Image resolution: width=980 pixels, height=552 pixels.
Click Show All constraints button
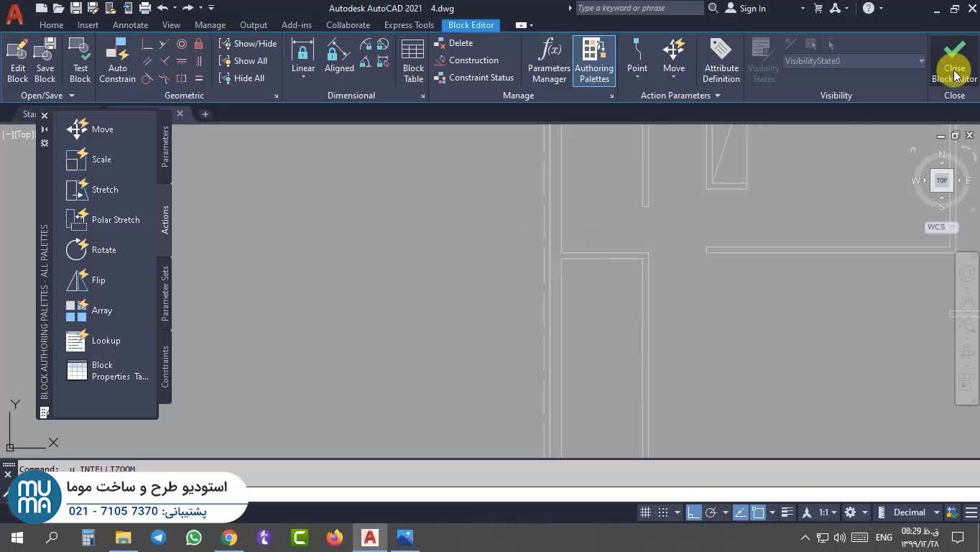(244, 61)
